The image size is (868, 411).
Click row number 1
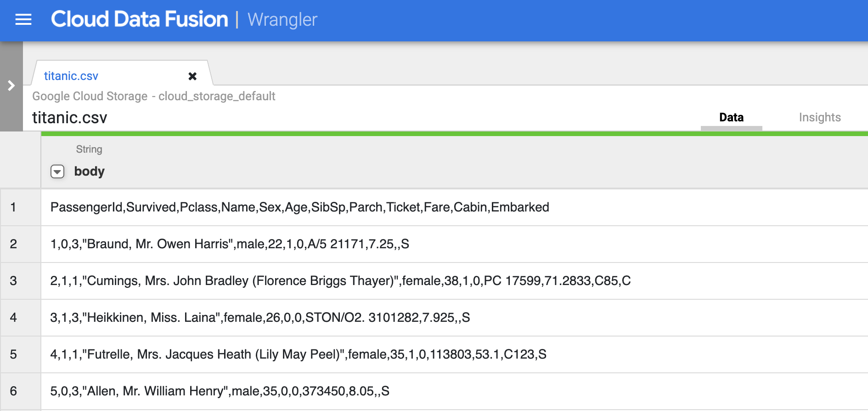pos(13,207)
